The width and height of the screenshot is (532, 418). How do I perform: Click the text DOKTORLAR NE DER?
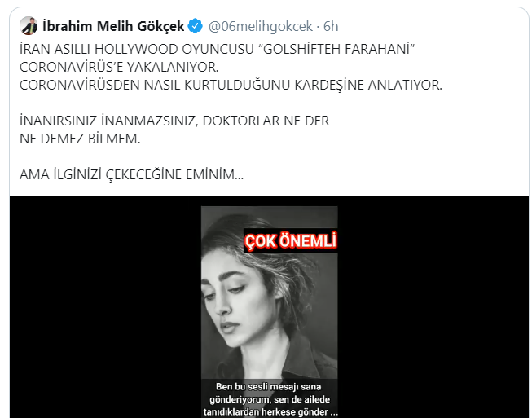pyautogui.click(x=266, y=121)
